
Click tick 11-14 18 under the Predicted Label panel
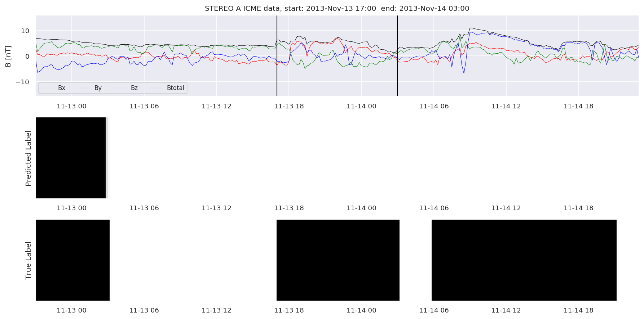(x=578, y=208)
